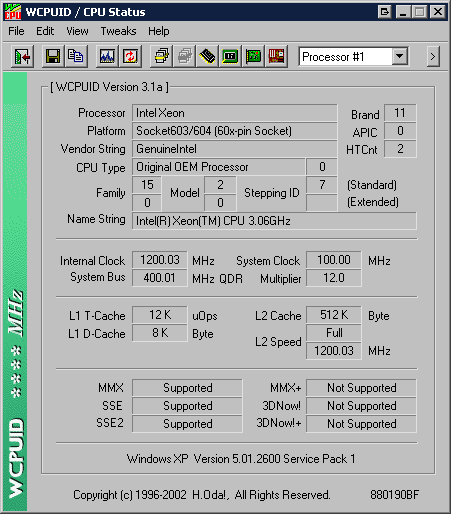Viewport: 451px width, 514px height.
Task: Open the Help menu
Action: (159, 31)
